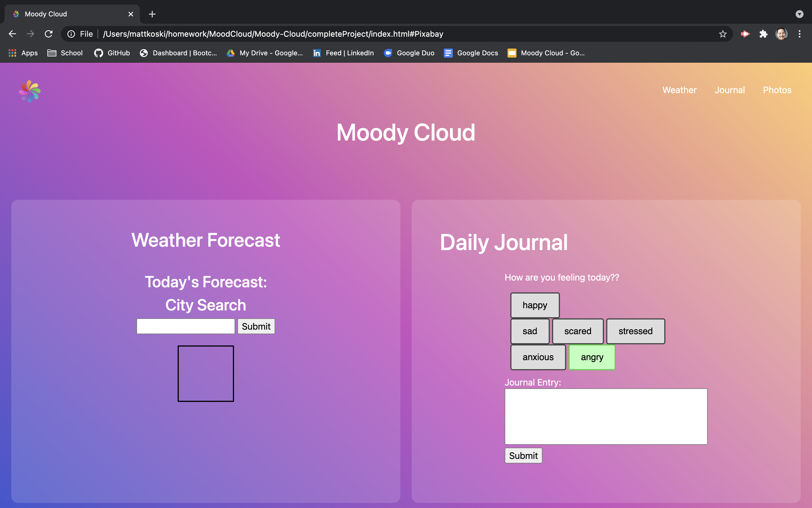The height and width of the screenshot is (508, 812).
Task: Open the Chrome profile avatar
Action: click(782, 34)
